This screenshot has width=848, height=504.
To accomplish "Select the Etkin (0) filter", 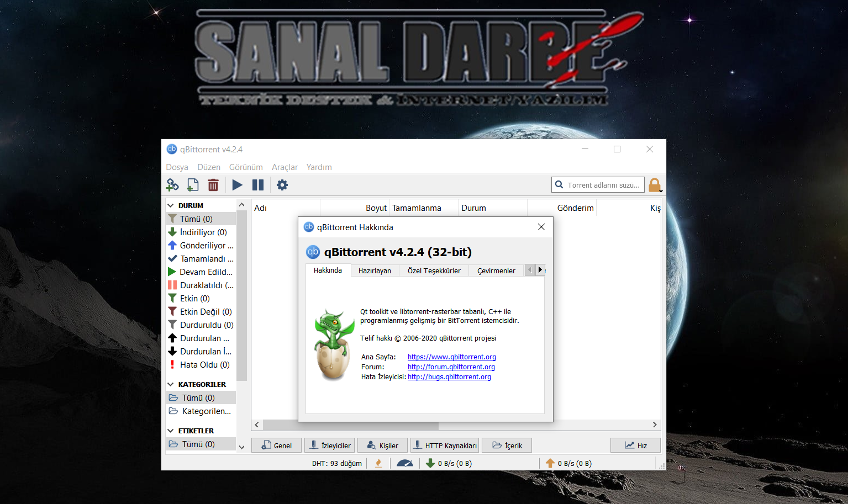I will click(x=201, y=298).
